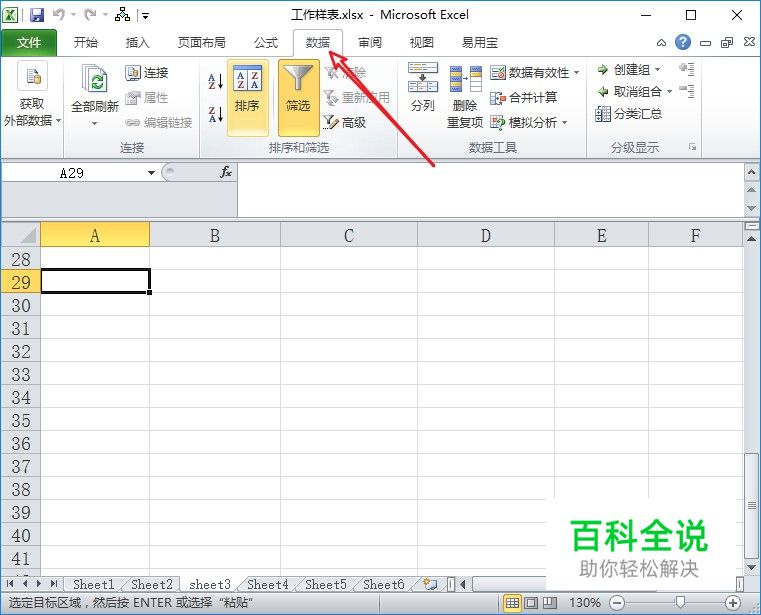Screen dimensions: 761x615
Task: Go to first sheet navigation arrow
Action: point(10,583)
